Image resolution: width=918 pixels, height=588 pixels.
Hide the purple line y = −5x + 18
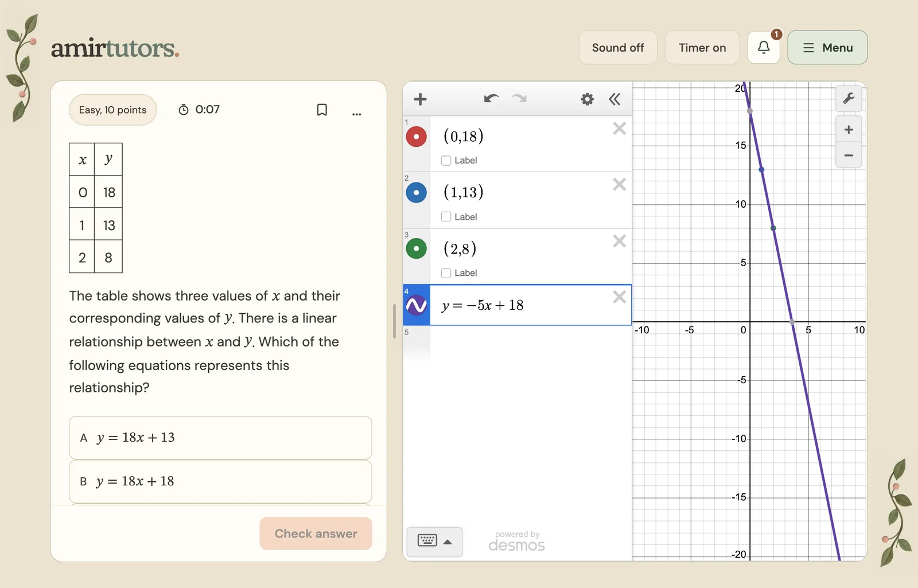416,305
